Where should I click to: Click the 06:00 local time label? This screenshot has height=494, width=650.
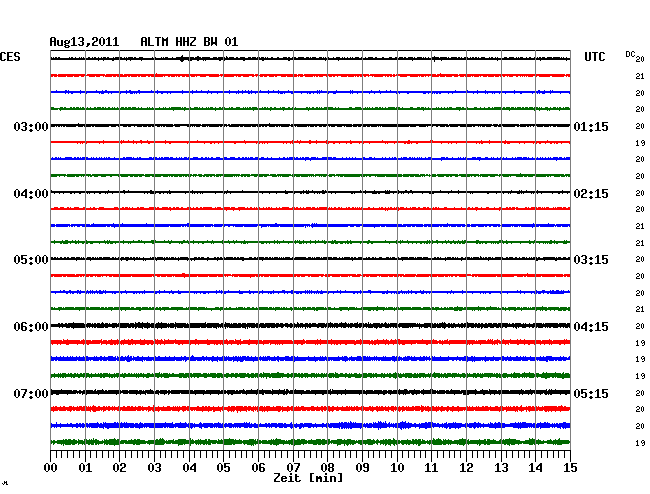point(31,327)
